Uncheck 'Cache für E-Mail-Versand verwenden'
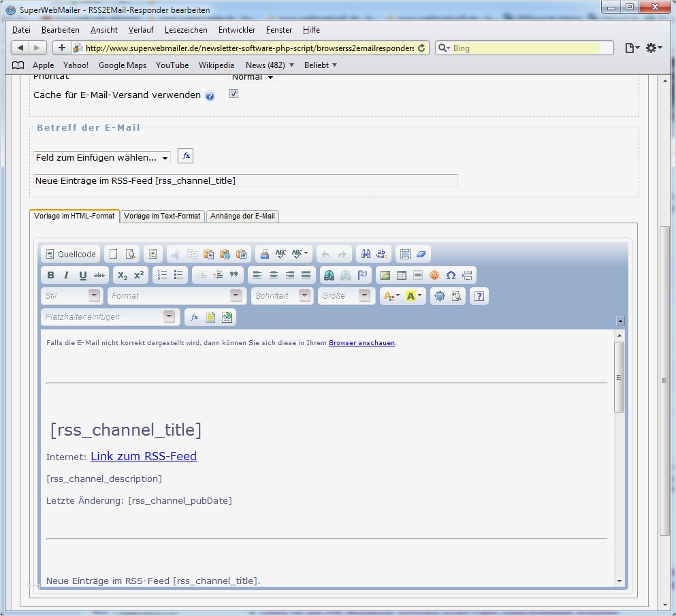The image size is (676, 616). (x=234, y=93)
